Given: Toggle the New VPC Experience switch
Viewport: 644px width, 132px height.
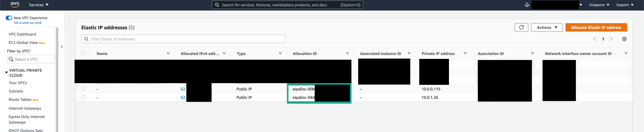Looking at the screenshot, I should [9, 18].
